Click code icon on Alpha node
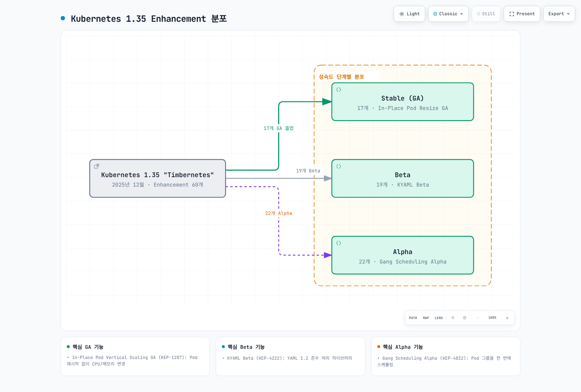 [x=338, y=243]
